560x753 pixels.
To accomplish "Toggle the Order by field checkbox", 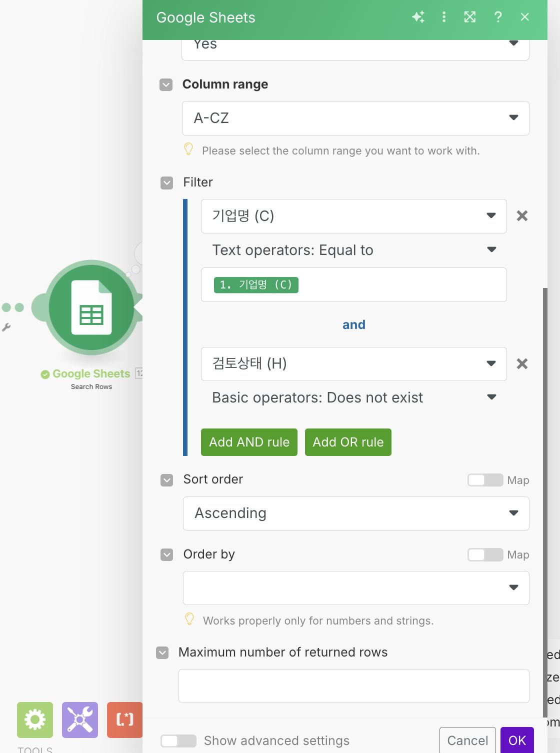I will pos(167,555).
